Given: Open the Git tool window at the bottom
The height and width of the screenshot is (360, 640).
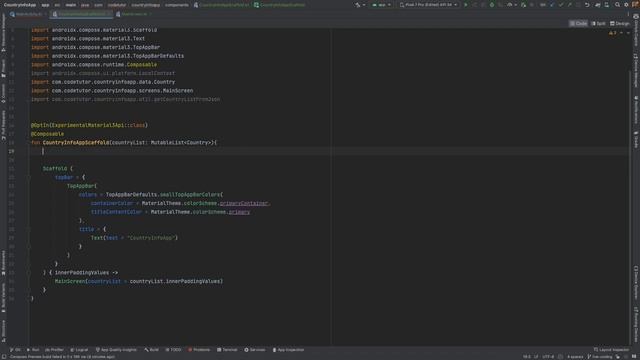Looking at the screenshot, I should [16, 350].
